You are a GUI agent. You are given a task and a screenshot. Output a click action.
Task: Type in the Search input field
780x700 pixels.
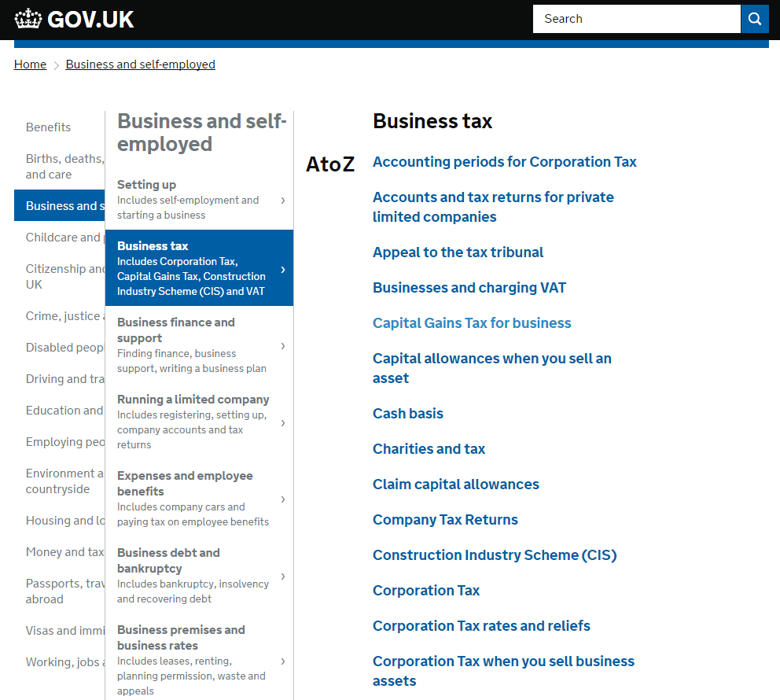(635, 19)
